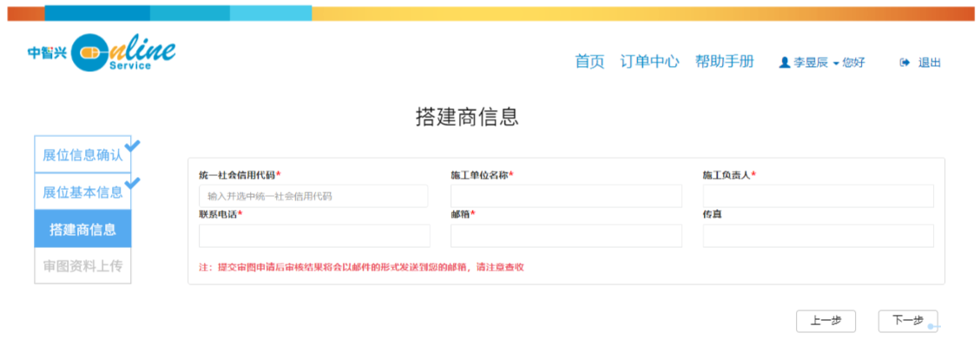Click the checkmark on 展位信息确认 step
Screen dimensions: 980x346
(133, 146)
